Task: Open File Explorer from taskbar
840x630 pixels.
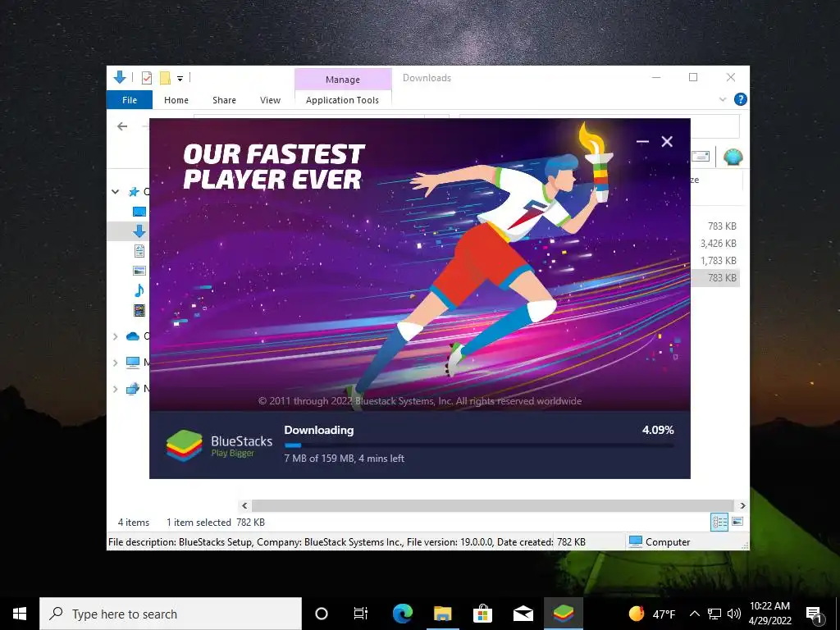Action: click(x=442, y=614)
